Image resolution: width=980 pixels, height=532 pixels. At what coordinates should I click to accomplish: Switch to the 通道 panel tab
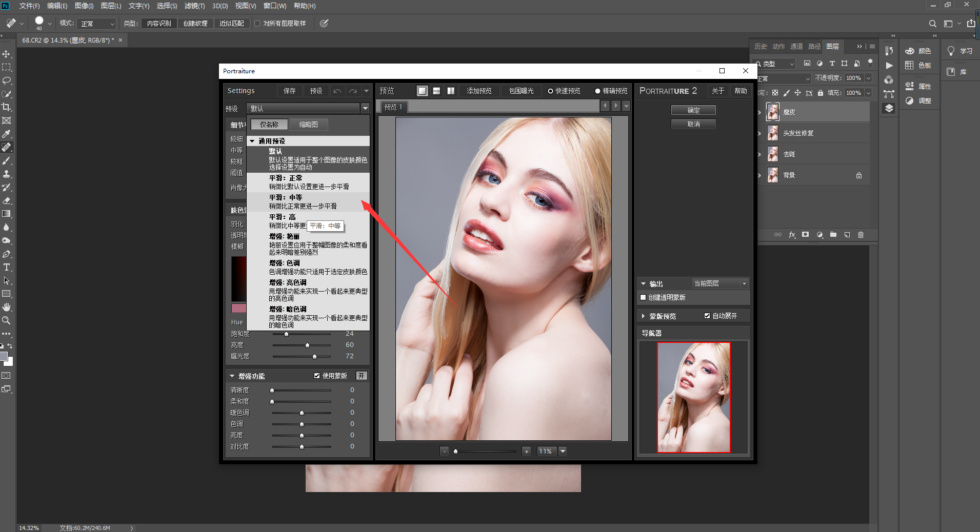[796, 47]
